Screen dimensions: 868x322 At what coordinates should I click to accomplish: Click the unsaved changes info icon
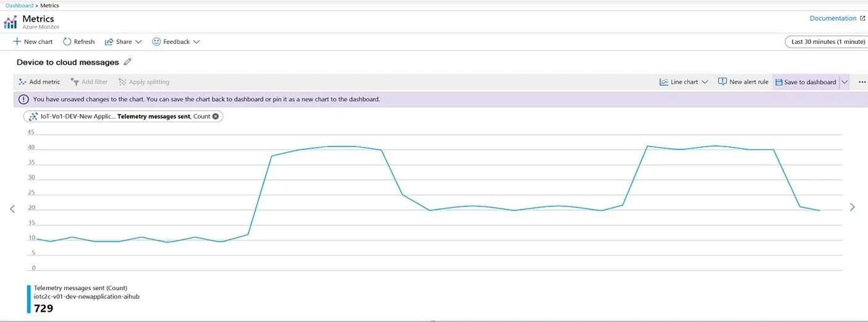[x=23, y=99]
